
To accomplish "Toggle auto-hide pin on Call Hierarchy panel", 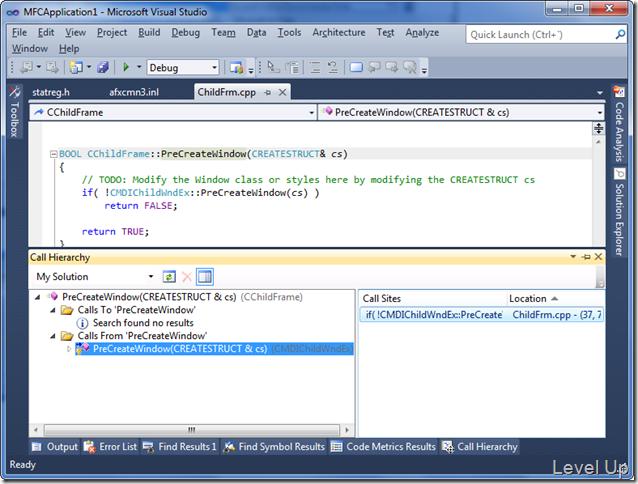I will tap(586, 257).
